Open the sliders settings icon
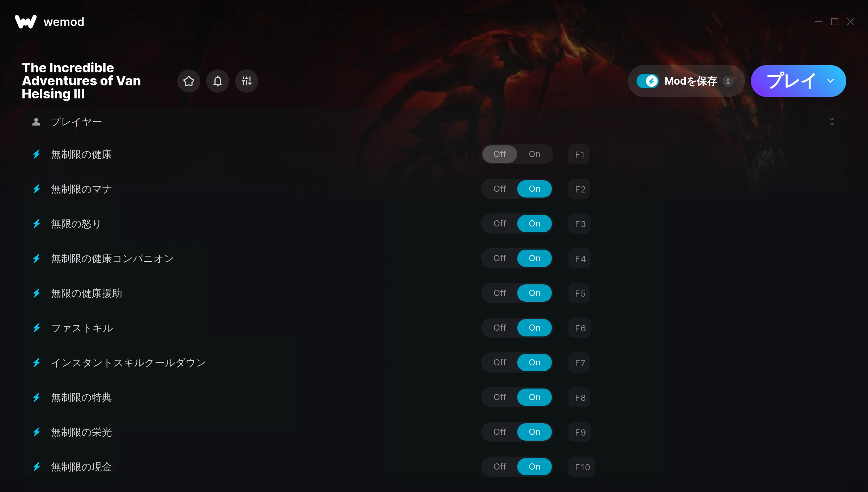Image resolution: width=868 pixels, height=492 pixels. (x=246, y=81)
